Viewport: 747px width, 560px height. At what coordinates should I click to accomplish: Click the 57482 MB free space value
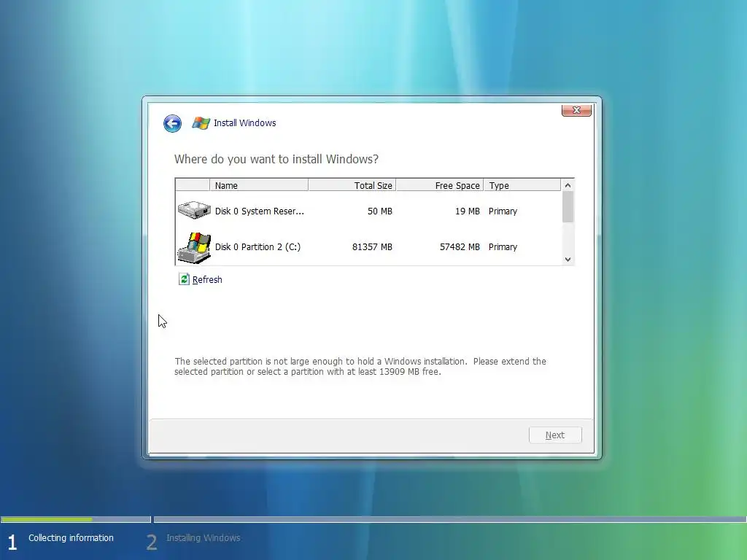[x=460, y=246]
